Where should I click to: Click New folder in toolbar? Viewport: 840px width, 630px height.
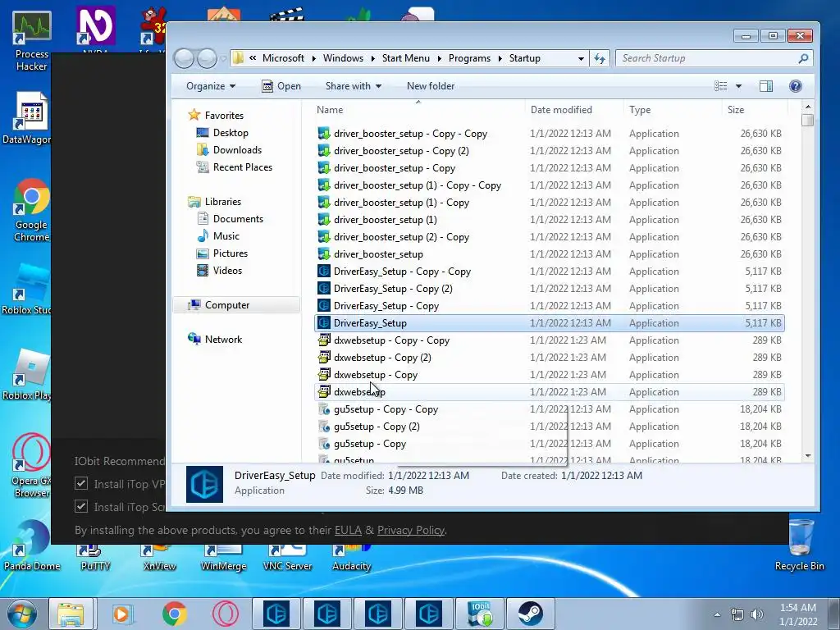[x=431, y=86]
